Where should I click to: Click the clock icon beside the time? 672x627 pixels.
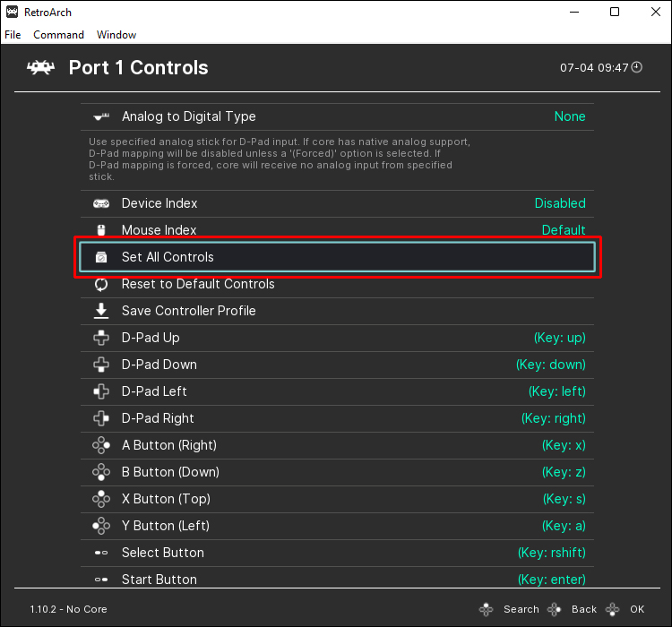[637, 67]
